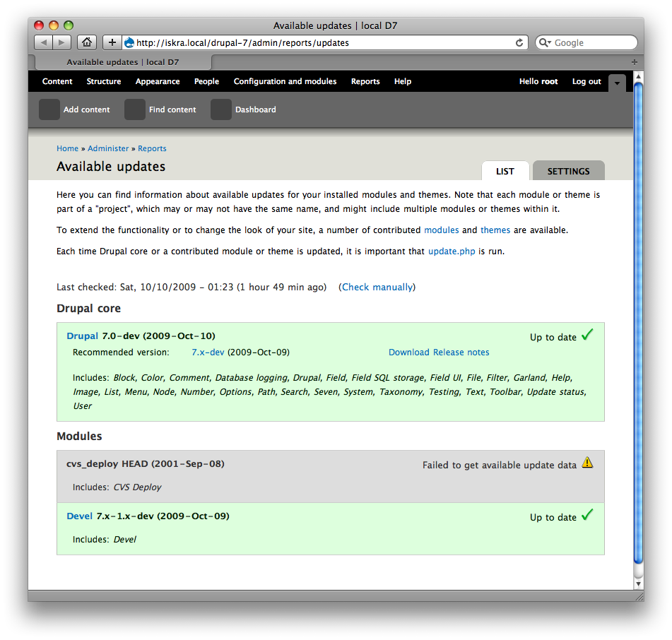Click the green checkmark beside Drupal core
The height and width of the screenshot is (640, 672).
pyautogui.click(x=586, y=335)
